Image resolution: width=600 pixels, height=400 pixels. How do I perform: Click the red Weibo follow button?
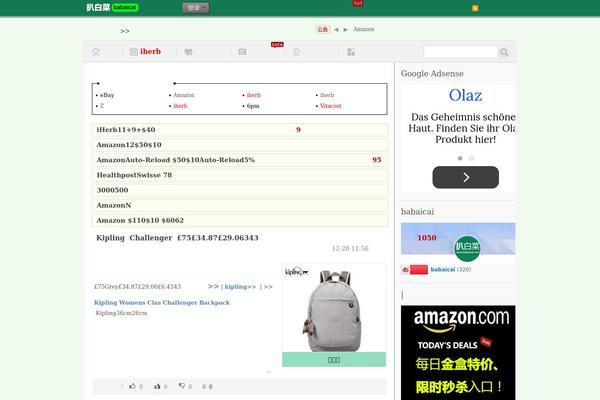(419, 269)
